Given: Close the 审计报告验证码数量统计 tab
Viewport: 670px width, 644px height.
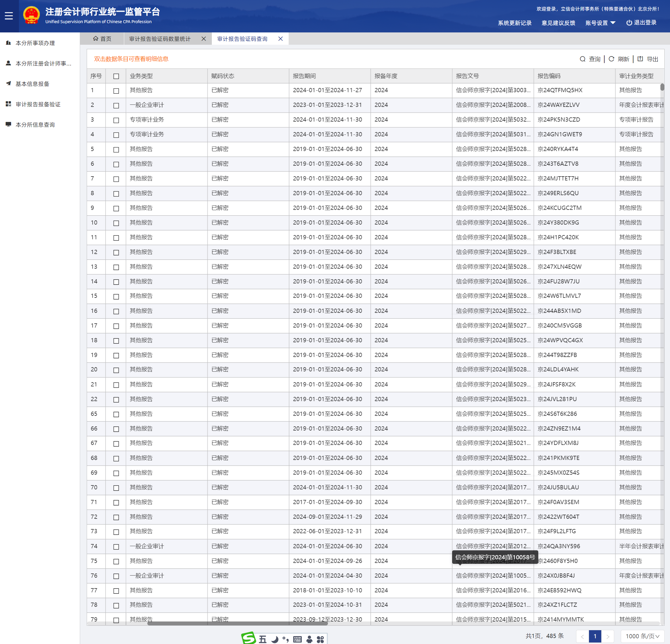Looking at the screenshot, I should (x=204, y=39).
